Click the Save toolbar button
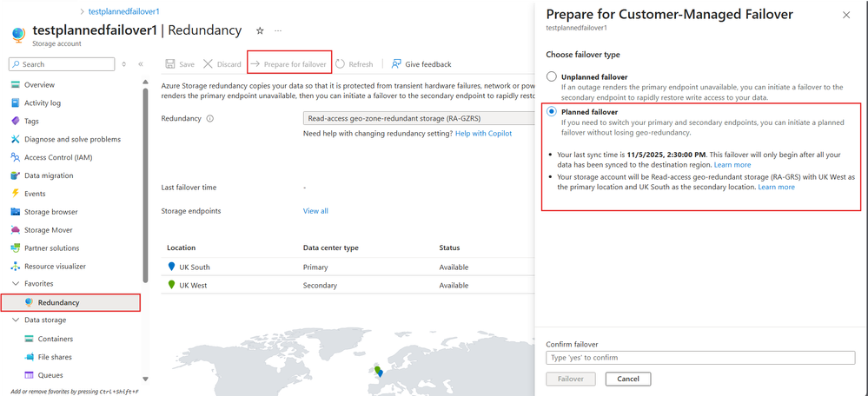Screen dimensions: 868x396 (x=181, y=64)
